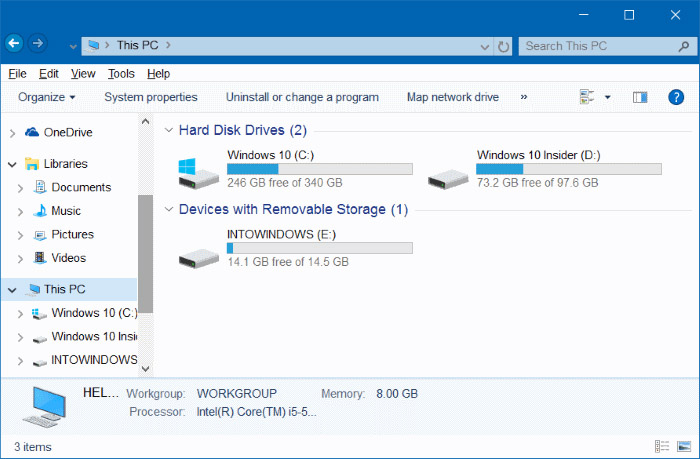700x459 pixels.
Task: Collapse the Libraries tree node
Action: (12, 164)
